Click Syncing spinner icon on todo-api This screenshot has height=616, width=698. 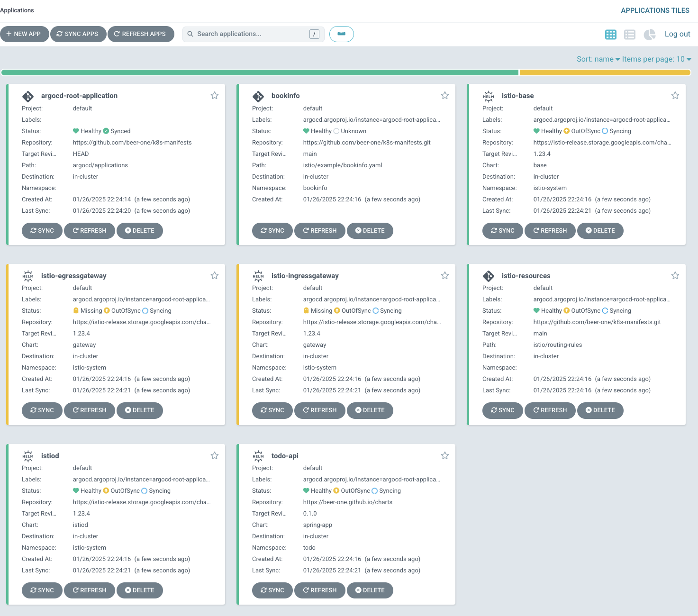coord(375,491)
